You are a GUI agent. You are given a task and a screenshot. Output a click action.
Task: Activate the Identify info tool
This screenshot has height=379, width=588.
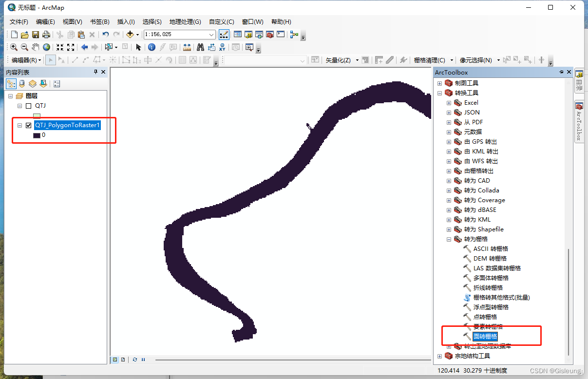click(152, 47)
